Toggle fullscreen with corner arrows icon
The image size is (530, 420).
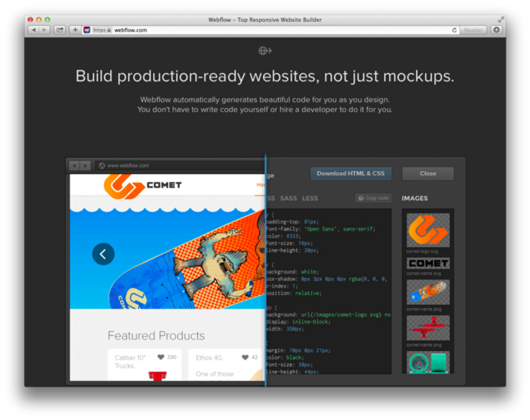(501, 20)
